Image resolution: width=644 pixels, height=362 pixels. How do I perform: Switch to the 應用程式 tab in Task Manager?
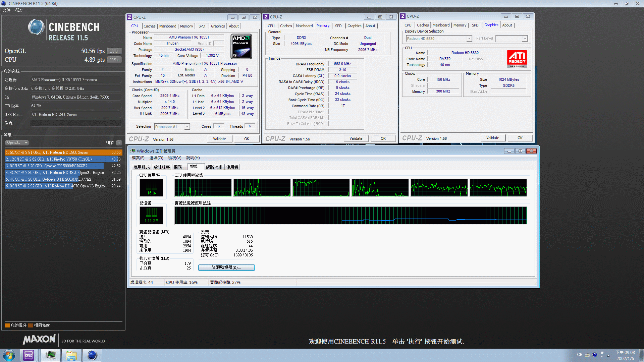coord(142,167)
